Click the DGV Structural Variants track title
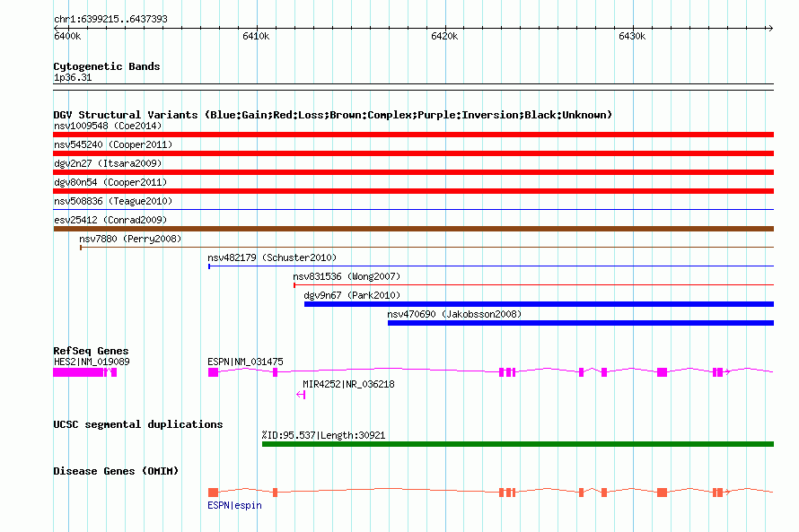 332,115
